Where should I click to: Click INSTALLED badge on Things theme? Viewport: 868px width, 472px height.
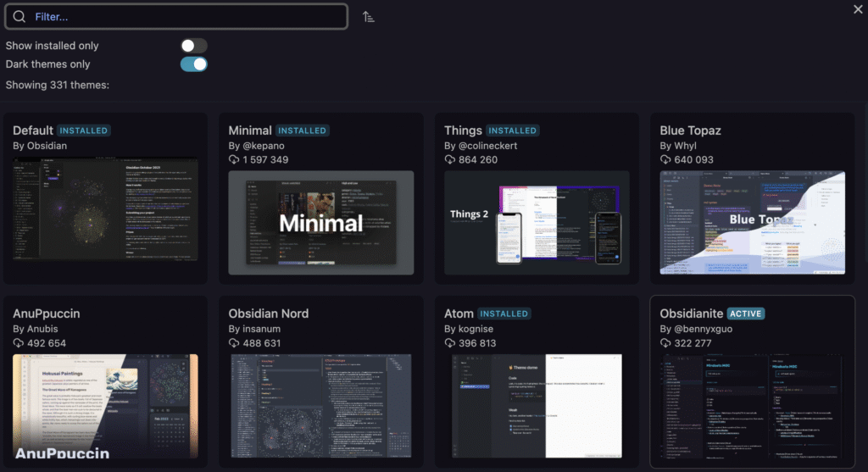point(513,130)
